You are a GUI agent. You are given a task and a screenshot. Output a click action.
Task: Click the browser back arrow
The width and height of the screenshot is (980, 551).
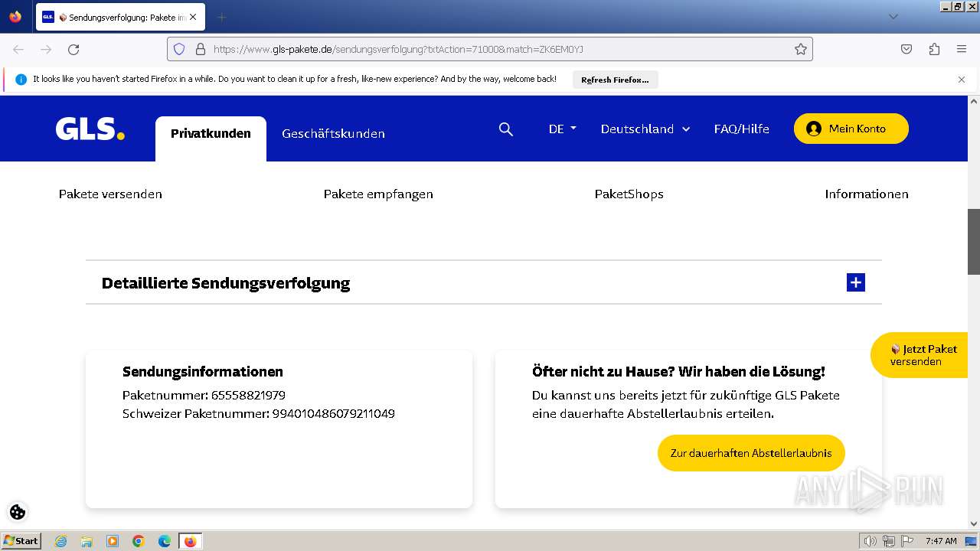[x=18, y=49]
